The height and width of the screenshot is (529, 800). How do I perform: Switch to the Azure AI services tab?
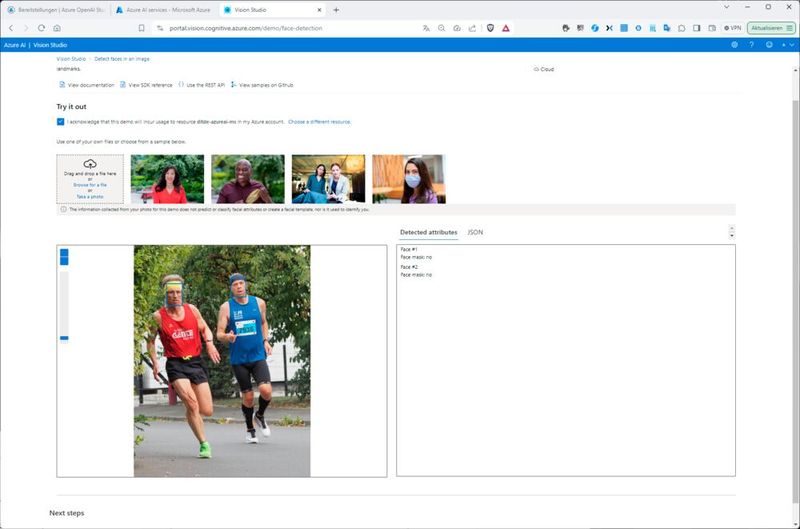(164, 10)
